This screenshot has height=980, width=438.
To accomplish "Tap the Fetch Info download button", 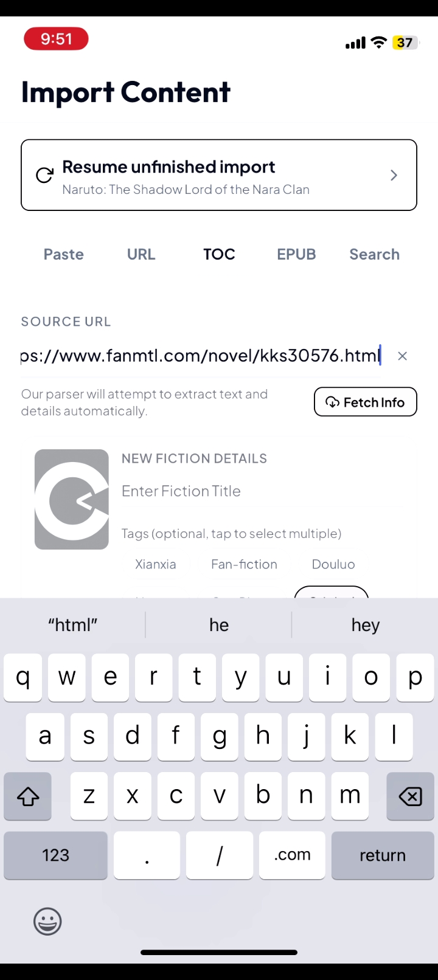I will [x=366, y=402].
